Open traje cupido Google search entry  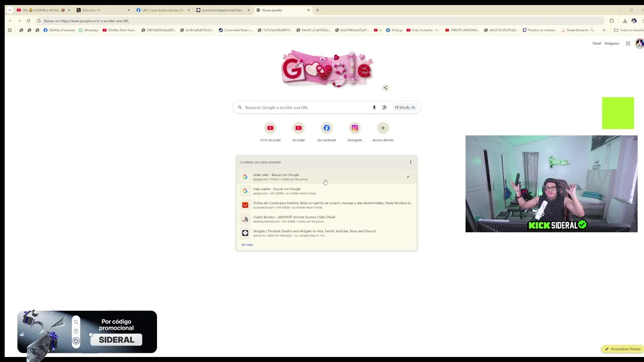pos(327,191)
